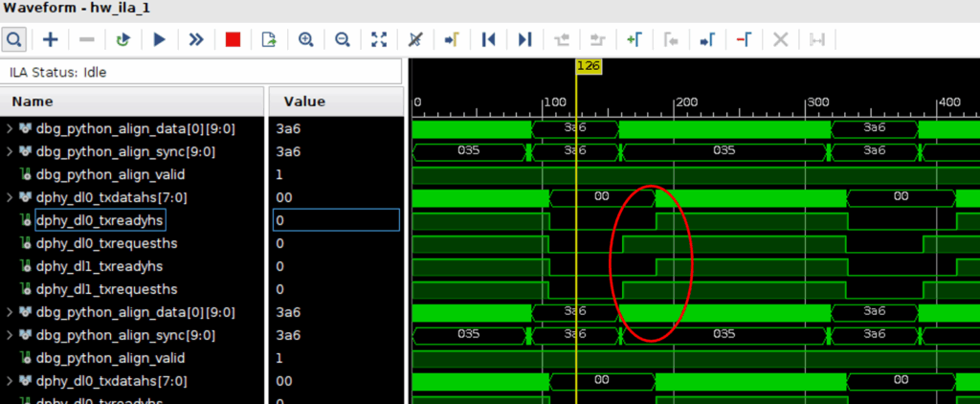Screen dimensions: 980x404
Task: Click the outlined value box of dphy_dl0_txreadyhs
Action: pos(336,220)
